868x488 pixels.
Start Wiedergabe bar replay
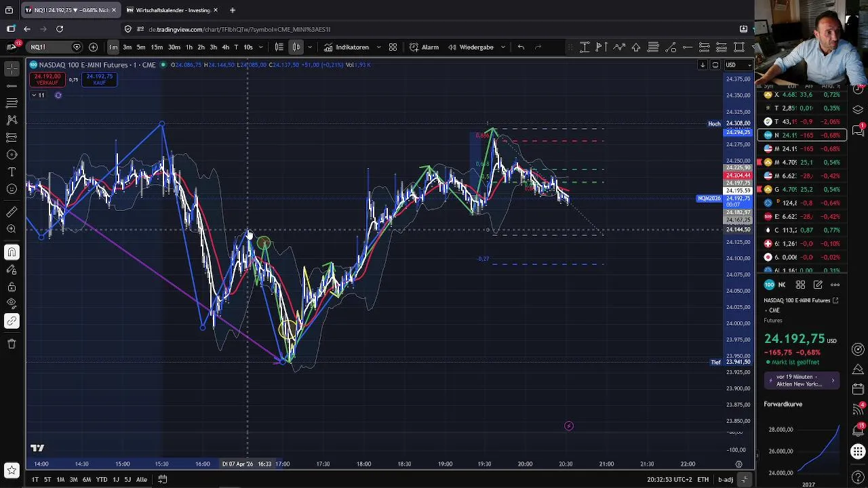tap(471, 47)
